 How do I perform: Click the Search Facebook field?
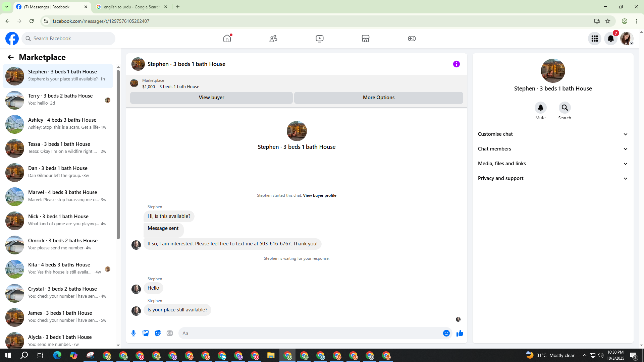[68, 39]
